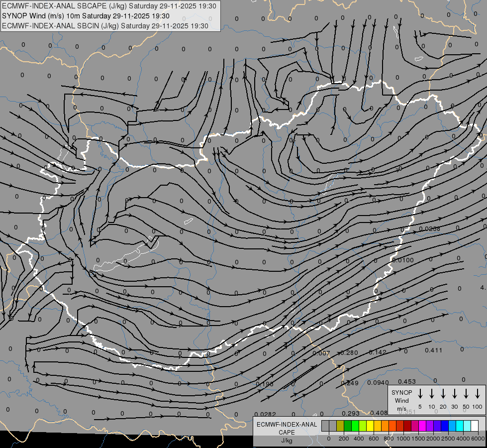
Task: Click the olive CAPE color swatch
Action: [x=340, y=426]
